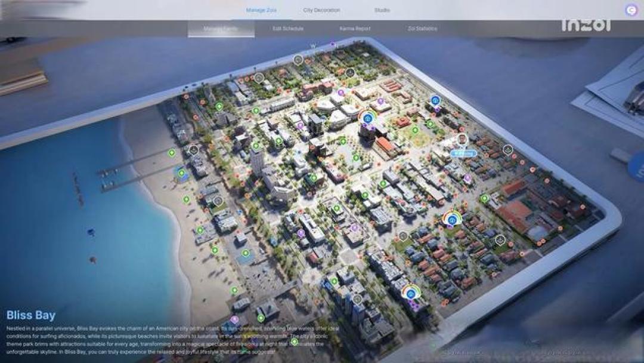This screenshot has width=644, height=363.
Task: Click the purple marker at the bottom beach corner
Action: pos(234,319)
